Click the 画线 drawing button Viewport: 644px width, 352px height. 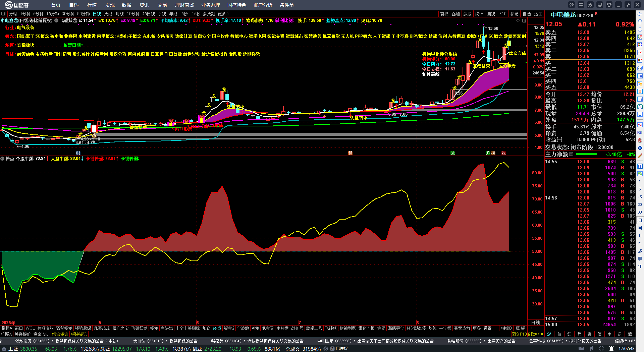491,14
